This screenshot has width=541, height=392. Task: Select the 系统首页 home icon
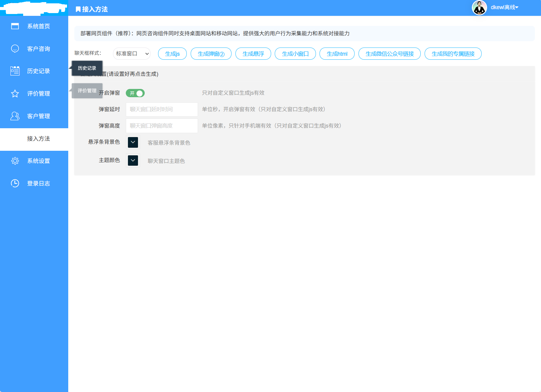[15, 26]
